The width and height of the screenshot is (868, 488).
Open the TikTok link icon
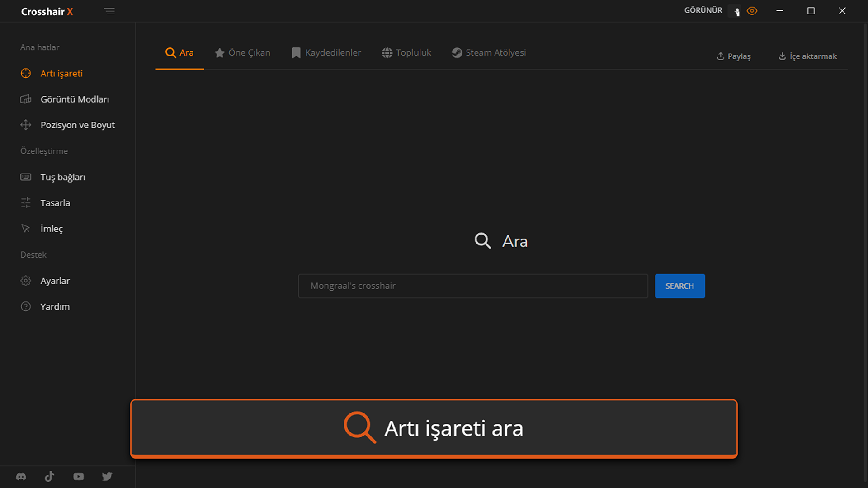(x=50, y=476)
